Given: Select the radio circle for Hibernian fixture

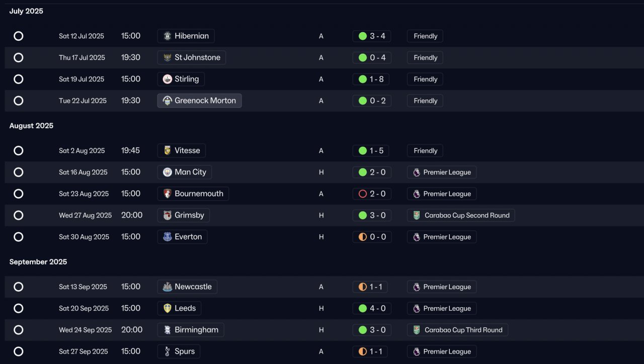Looking at the screenshot, I should [19, 36].
